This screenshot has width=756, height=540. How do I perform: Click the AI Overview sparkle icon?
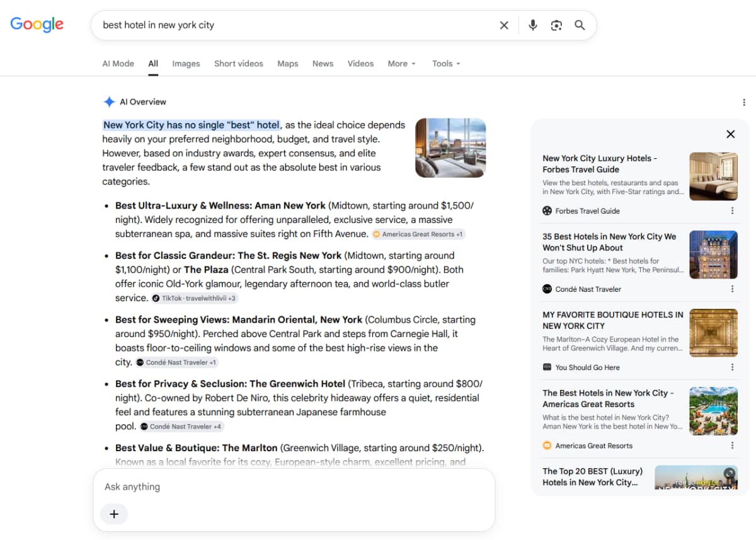coord(109,101)
